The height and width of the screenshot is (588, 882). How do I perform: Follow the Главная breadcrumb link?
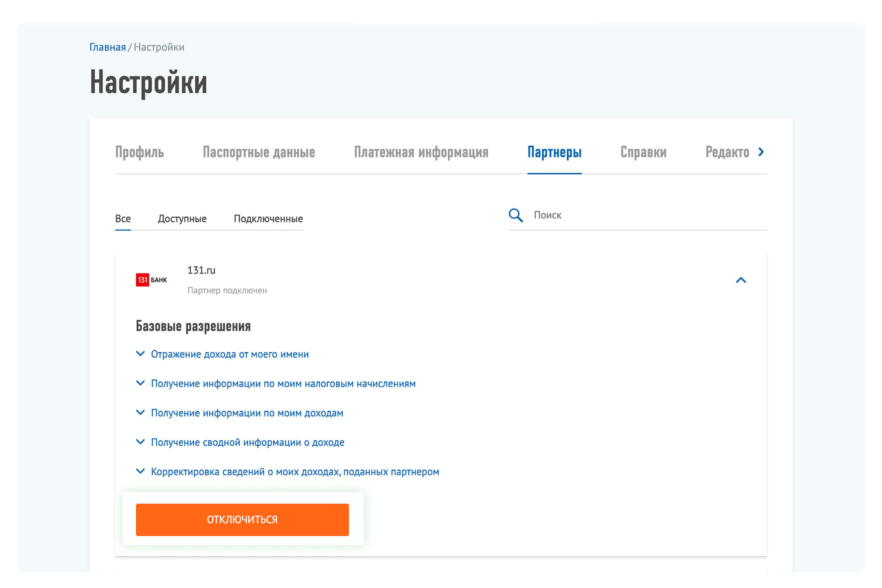[107, 47]
